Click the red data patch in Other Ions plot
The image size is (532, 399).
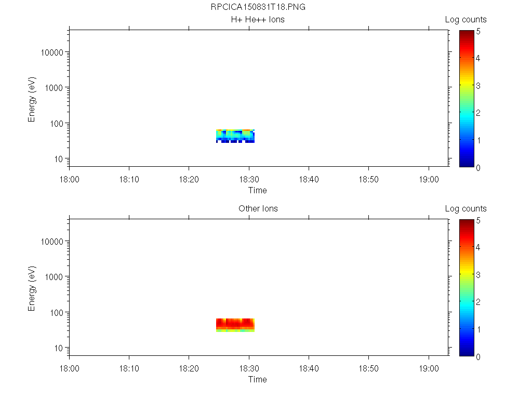pos(235,325)
